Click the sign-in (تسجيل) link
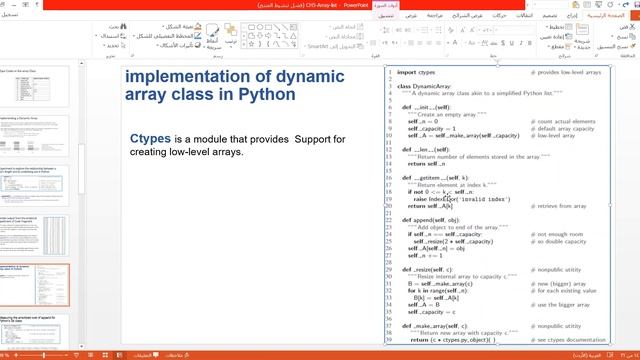The height and width of the screenshot is (360, 640). click(9, 15)
